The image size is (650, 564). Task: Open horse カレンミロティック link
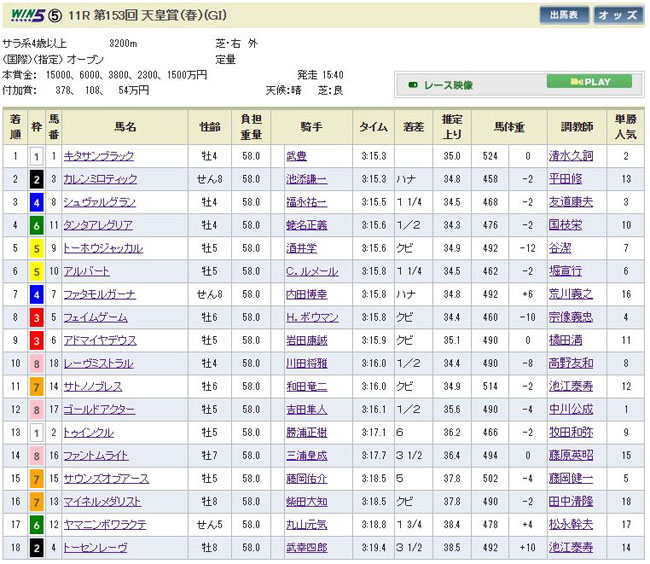pos(104,179)
